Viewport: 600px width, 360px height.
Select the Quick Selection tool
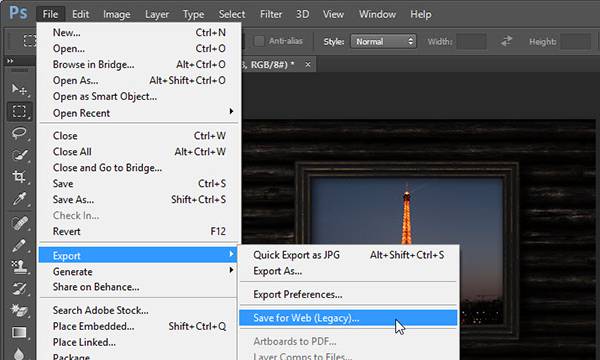pyautogui.click(x=19, y=155)
